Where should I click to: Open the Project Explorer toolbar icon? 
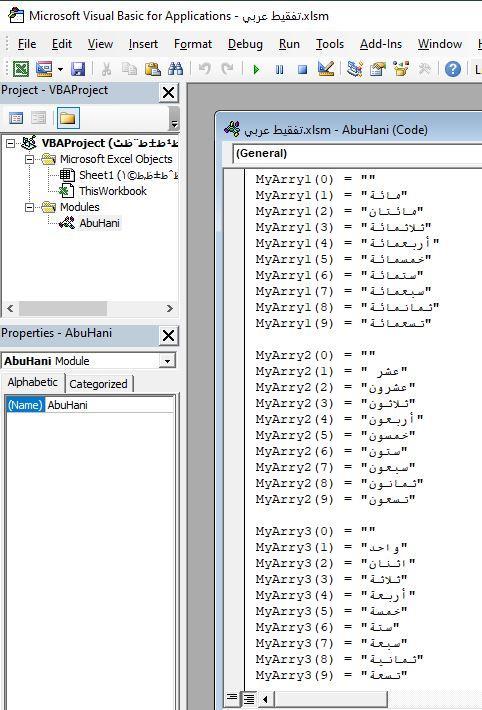coord(355,69)
